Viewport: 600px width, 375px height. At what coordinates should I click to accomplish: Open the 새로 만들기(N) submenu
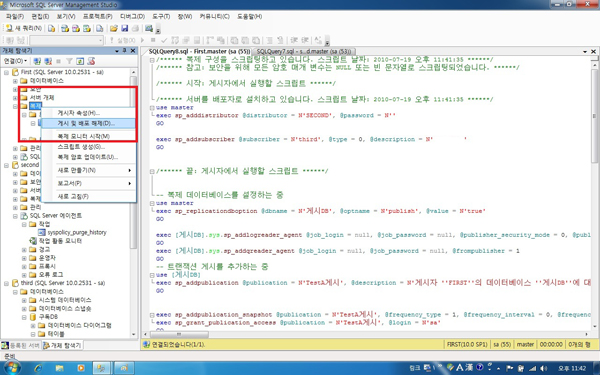coord(88,170)
